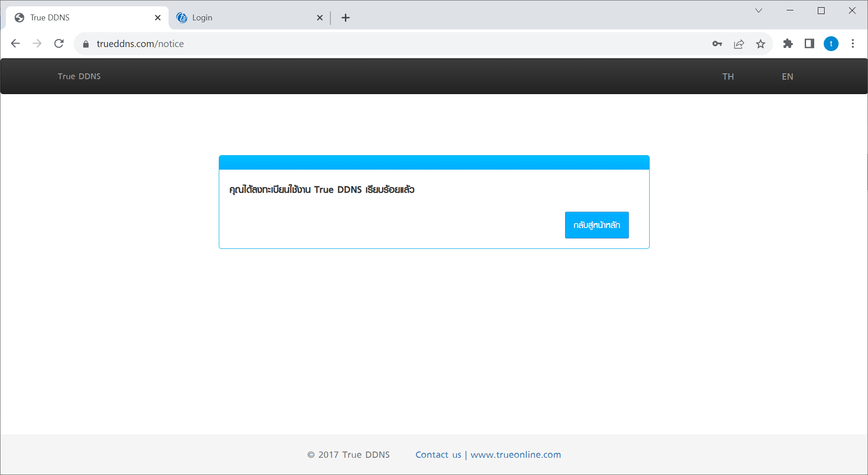The width and height of the screenshot is (868, 475).
Task: Click the True DDNS navbar brand
Action: (79, 76)
